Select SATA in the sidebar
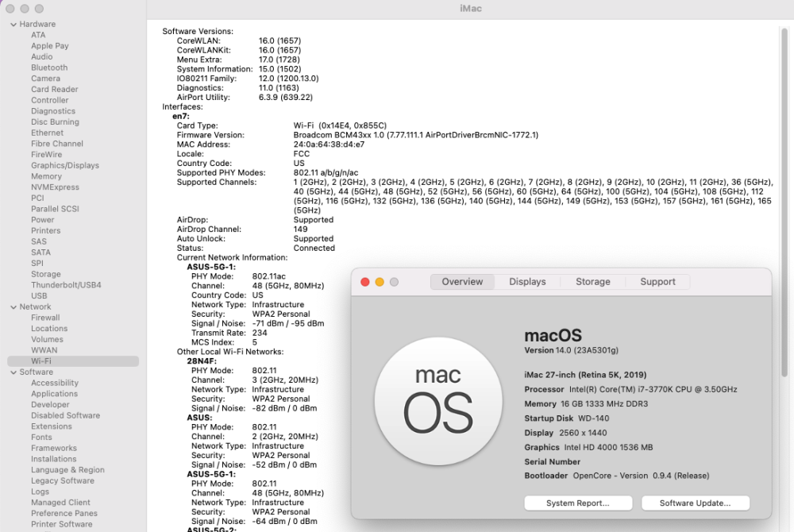This screenshot has height=532, width=794. [40, 253]
